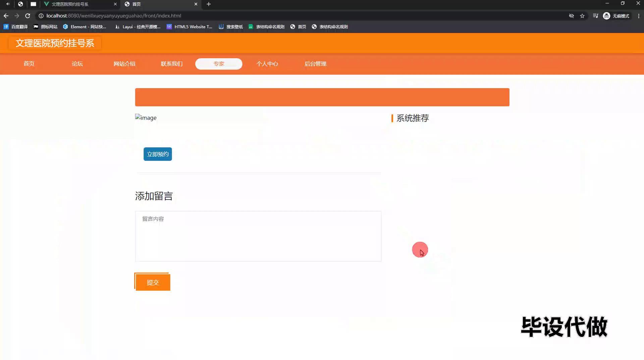Screen dimensions: 644x360
Task: Bookmark this page with star icon
Action: 582,16
